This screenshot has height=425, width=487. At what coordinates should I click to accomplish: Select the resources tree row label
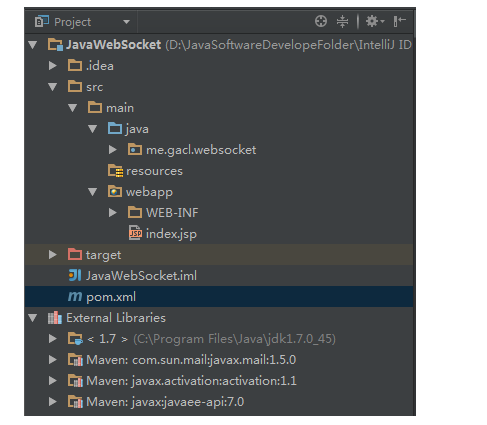tap(154, 171)
